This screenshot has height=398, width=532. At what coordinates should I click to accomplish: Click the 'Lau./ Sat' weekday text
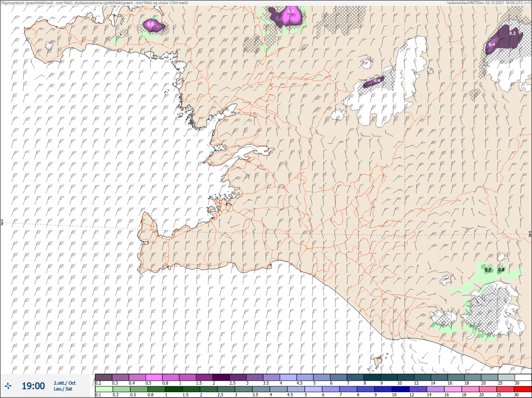(x=63, y=389)
